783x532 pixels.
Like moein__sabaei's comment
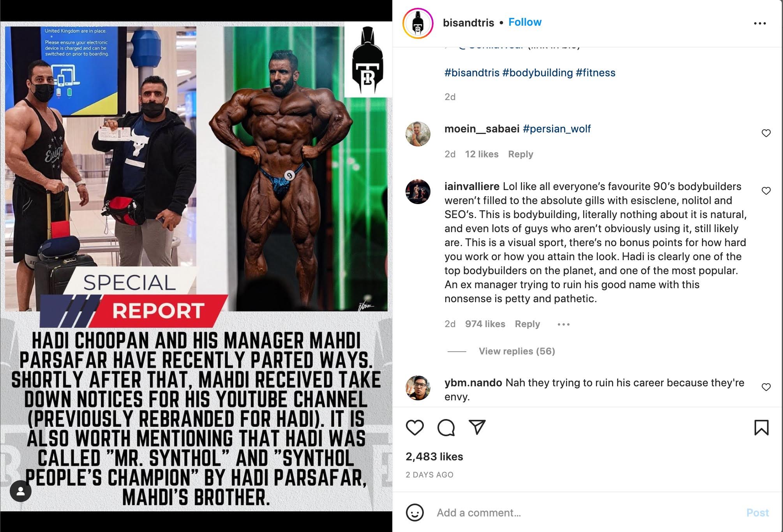tap(766, 133)
